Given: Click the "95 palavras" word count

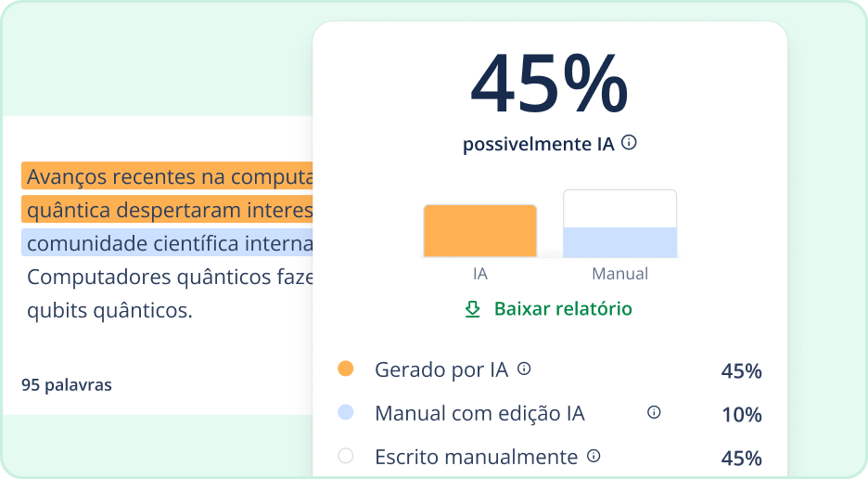Looking at the screenshot, I should pyautogui.click(x=66, y=384).
